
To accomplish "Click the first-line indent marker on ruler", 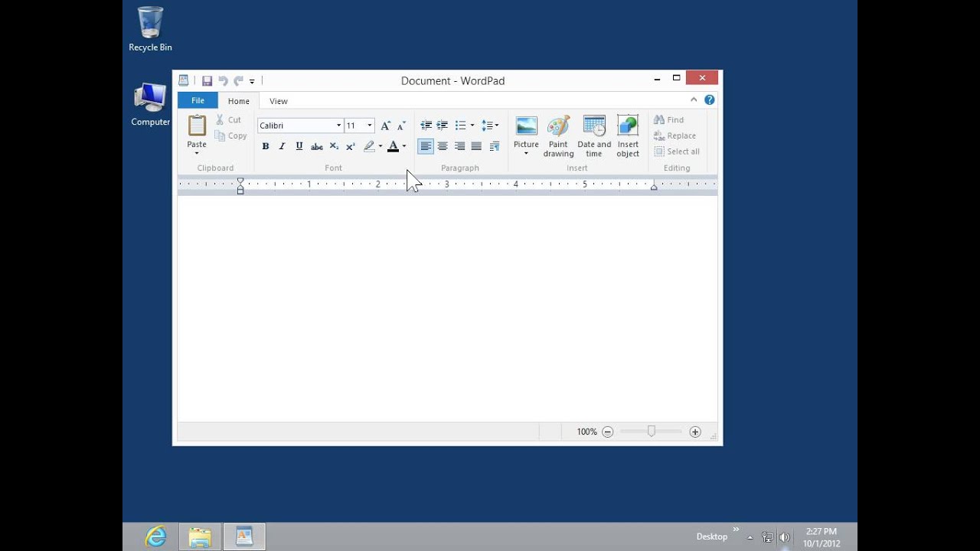I will [x=240, y=181].
